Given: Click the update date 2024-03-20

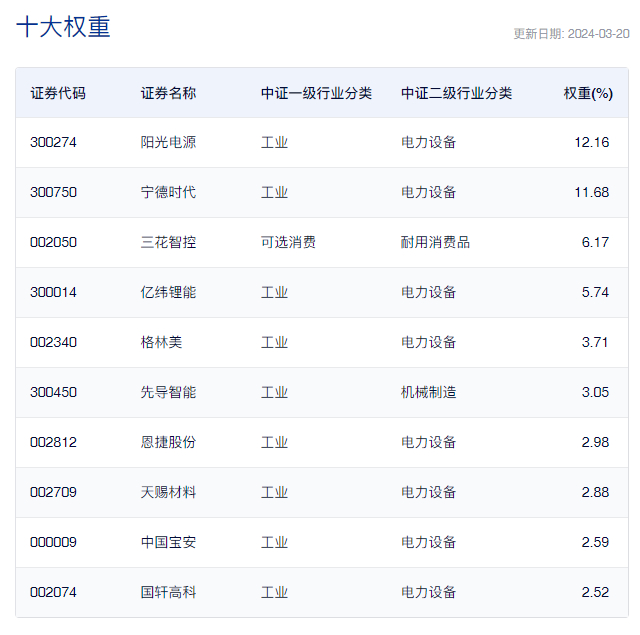Looking at the screenshot, I should 598,34.
